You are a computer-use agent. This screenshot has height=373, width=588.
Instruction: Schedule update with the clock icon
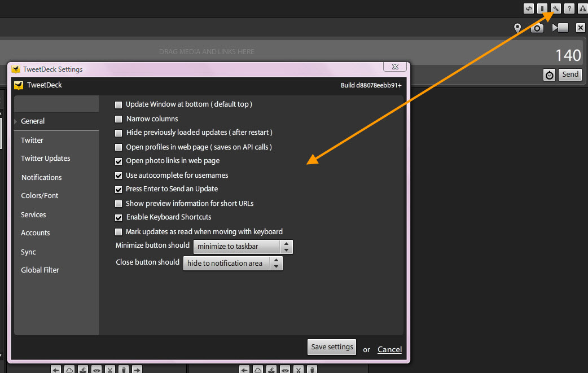tap(549, 74)
